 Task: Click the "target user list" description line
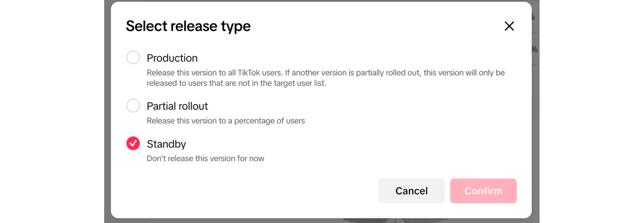click(236, 84)
